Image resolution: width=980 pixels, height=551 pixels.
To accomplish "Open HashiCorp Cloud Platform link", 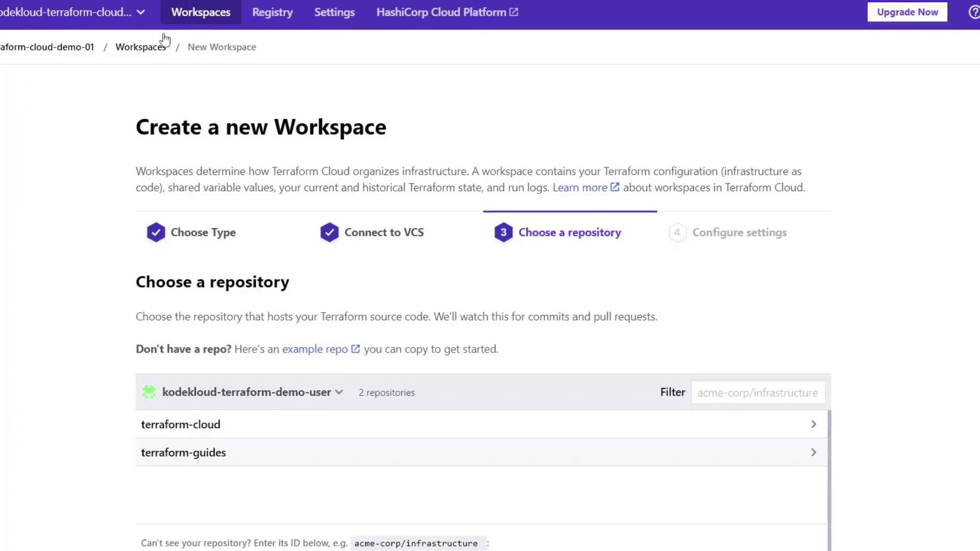I will (447, 12).
